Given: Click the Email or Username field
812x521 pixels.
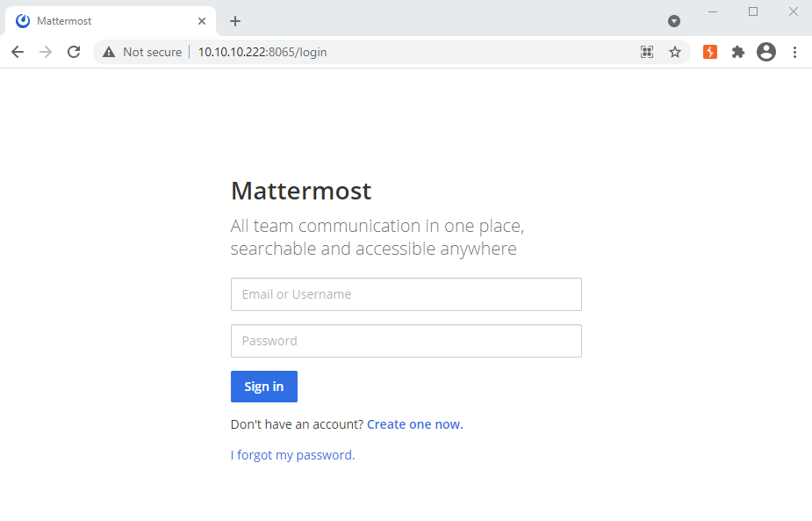Looking at the screenshot, I should tap(406, 294).
